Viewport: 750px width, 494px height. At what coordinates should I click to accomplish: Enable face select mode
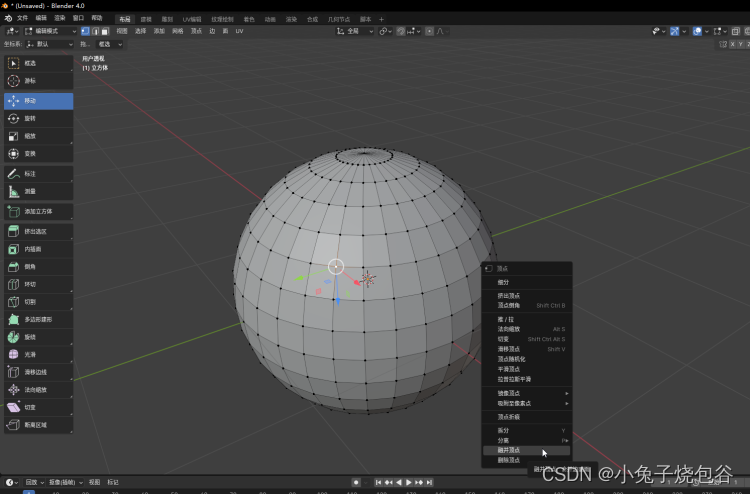pos(105,31)
